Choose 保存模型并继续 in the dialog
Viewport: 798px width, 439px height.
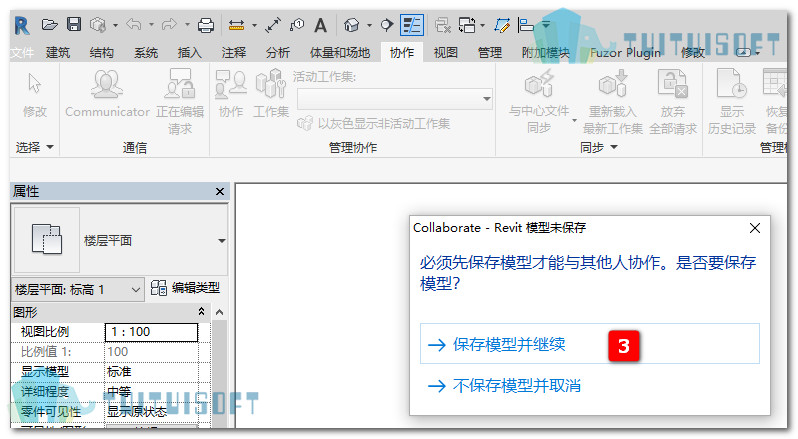[x=589, y=344]
